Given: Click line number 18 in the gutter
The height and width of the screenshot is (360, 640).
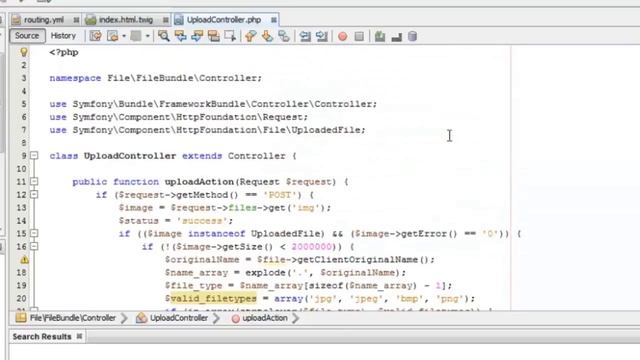Looking at the screenshot, I should [22, 272].
